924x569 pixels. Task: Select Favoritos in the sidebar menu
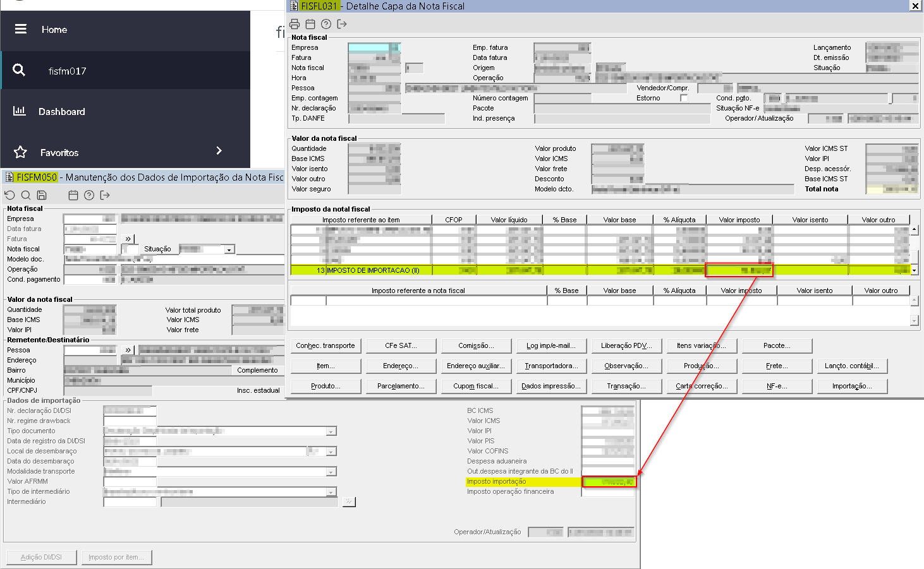point(59,153)
